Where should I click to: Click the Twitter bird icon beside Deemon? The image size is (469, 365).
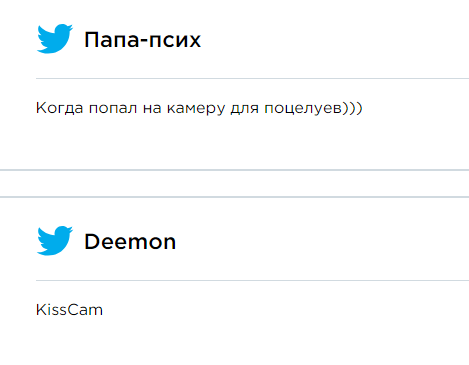[55, 240]
